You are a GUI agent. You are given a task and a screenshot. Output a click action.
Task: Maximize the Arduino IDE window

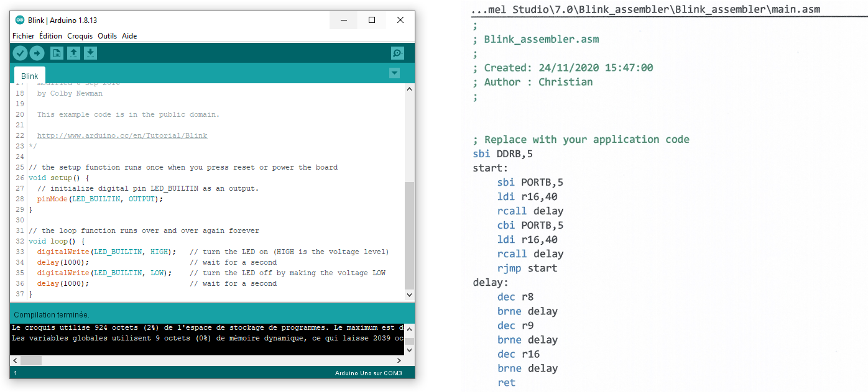(372, 20)
